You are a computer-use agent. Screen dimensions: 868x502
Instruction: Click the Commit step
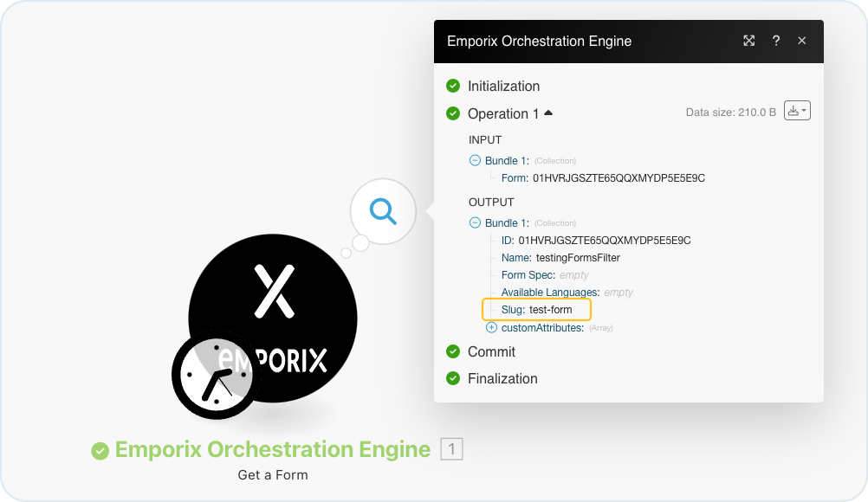(x=491, y=351)
